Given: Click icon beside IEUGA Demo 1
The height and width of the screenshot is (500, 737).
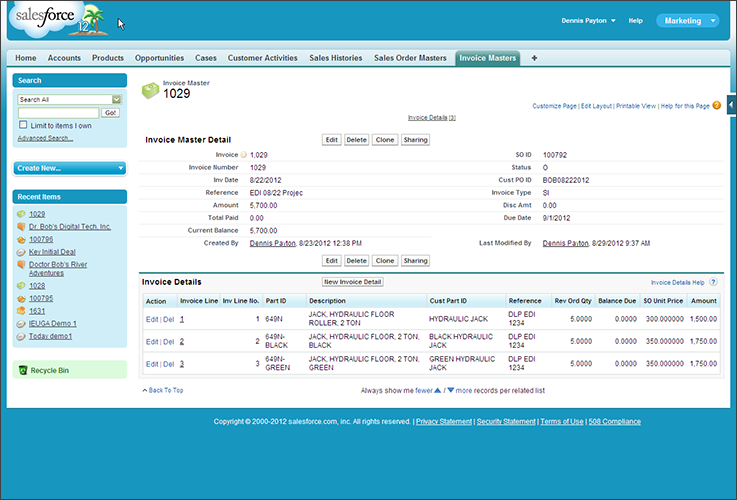Looking at the screenshot, I should point(21,324).
